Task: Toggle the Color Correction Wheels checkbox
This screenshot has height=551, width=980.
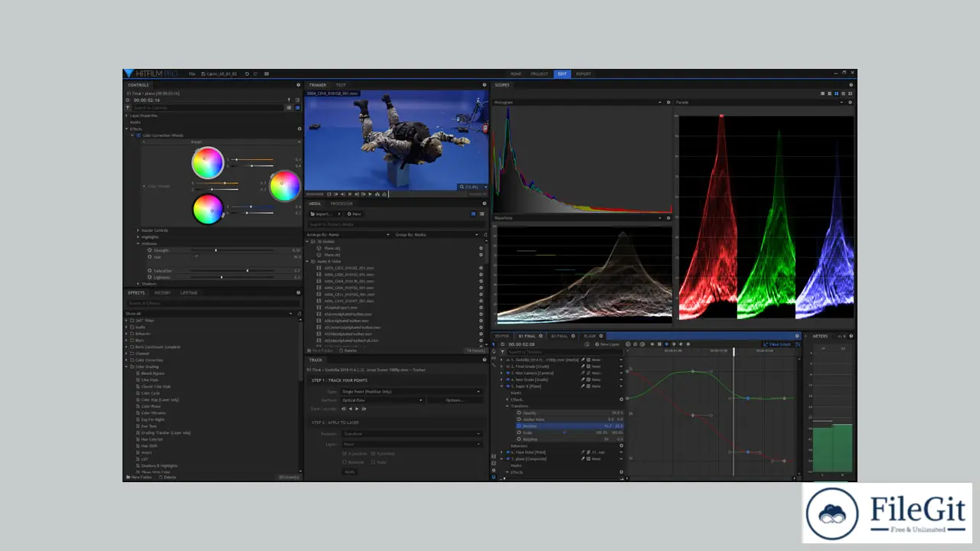Action: pos(139,135)
